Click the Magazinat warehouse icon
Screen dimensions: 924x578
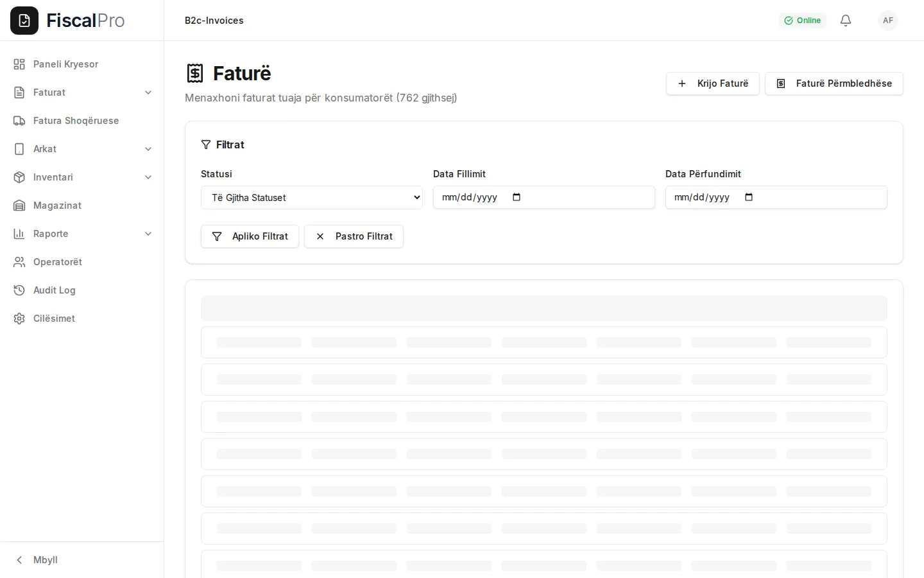tap(19, 206)
